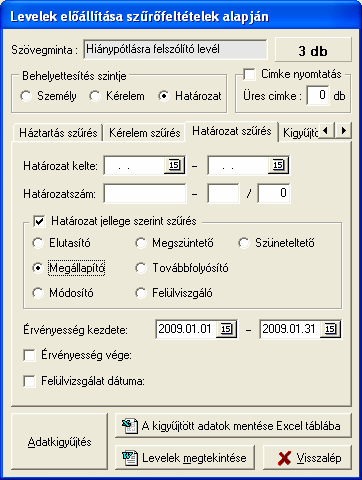Screen dimensions: 362x480
Task: Click the Határozatszám first input field
Action: tap(145, 193)
